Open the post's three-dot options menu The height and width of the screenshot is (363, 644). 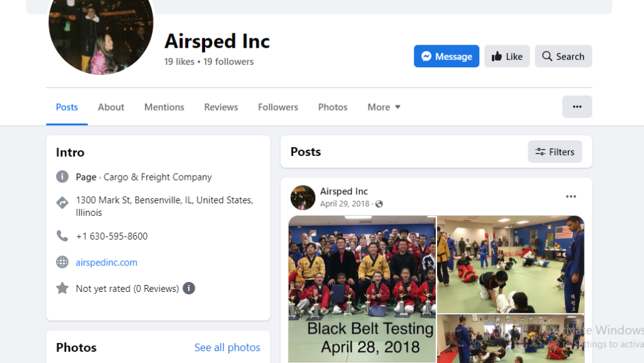(571, 197)
